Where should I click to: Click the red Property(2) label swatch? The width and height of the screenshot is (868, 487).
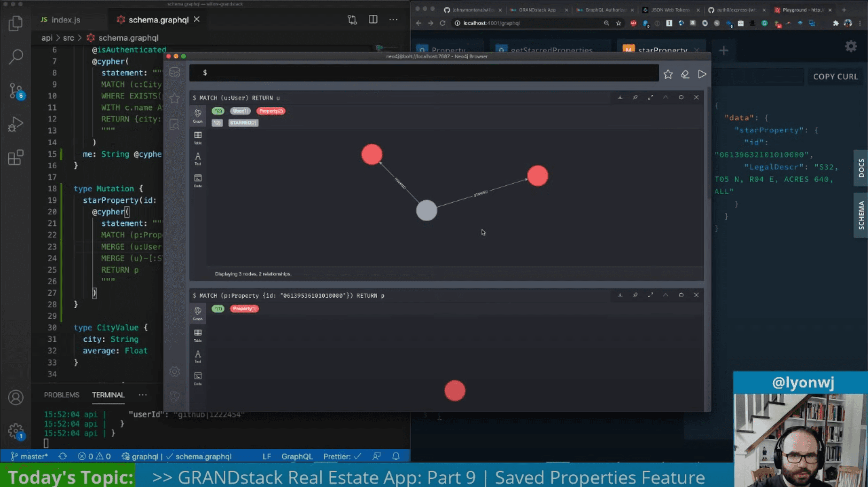coord(271,111)
